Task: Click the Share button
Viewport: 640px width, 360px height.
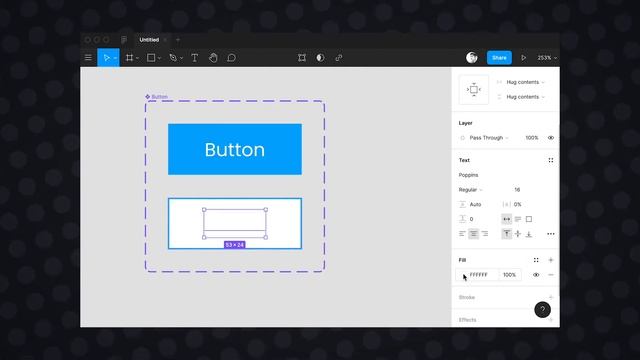Action: click(499, 58)
